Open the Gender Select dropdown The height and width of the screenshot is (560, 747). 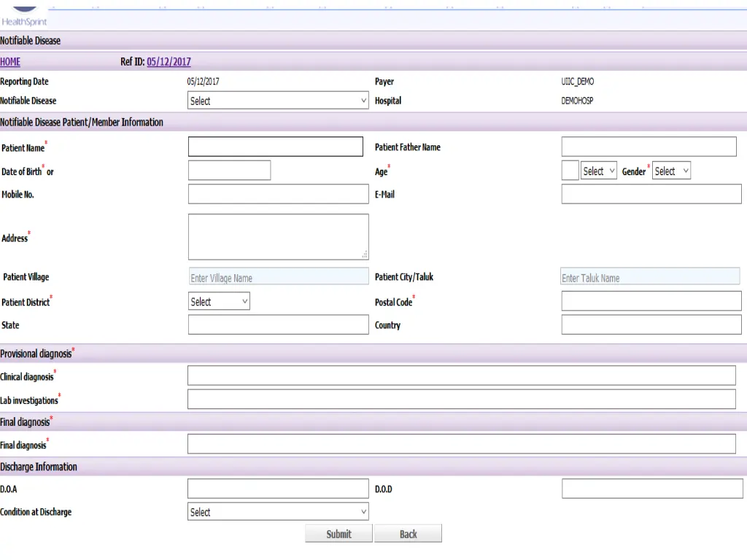coord(671,171)
